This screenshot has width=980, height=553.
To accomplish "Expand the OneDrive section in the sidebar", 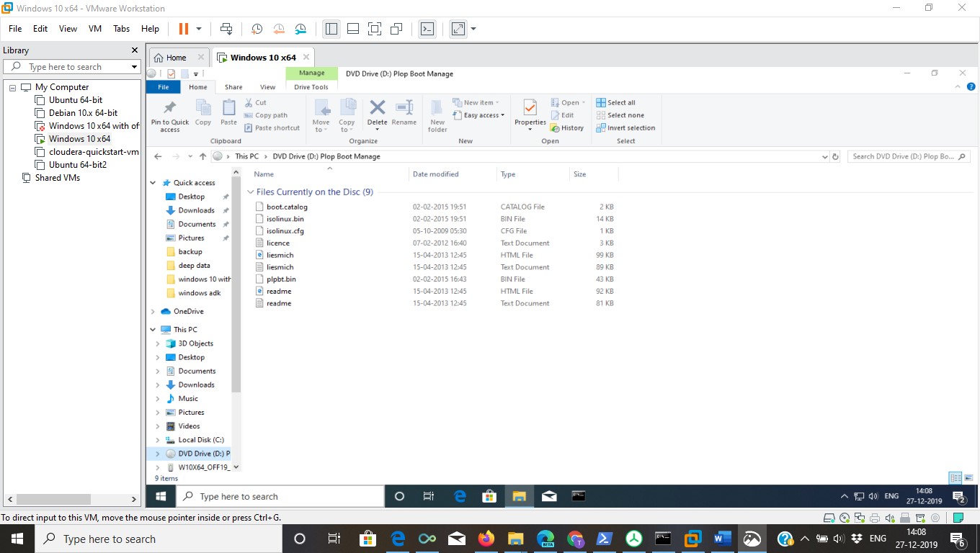I will 151,313.
